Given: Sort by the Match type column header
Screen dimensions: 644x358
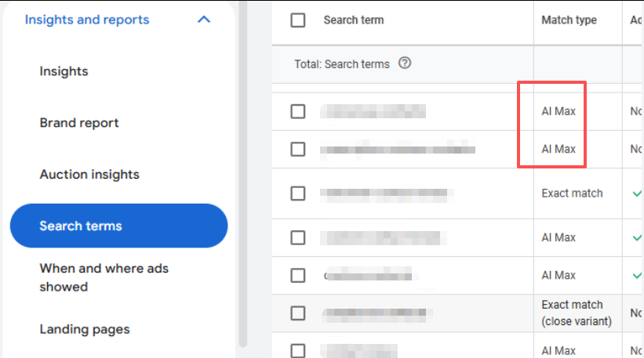Looking at the screenshot, I should coord(569,20).
